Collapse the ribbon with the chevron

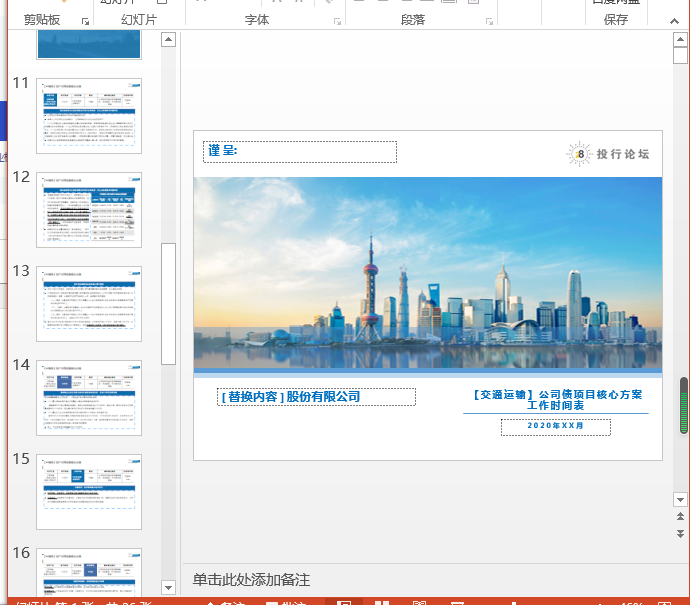(674, 21)
